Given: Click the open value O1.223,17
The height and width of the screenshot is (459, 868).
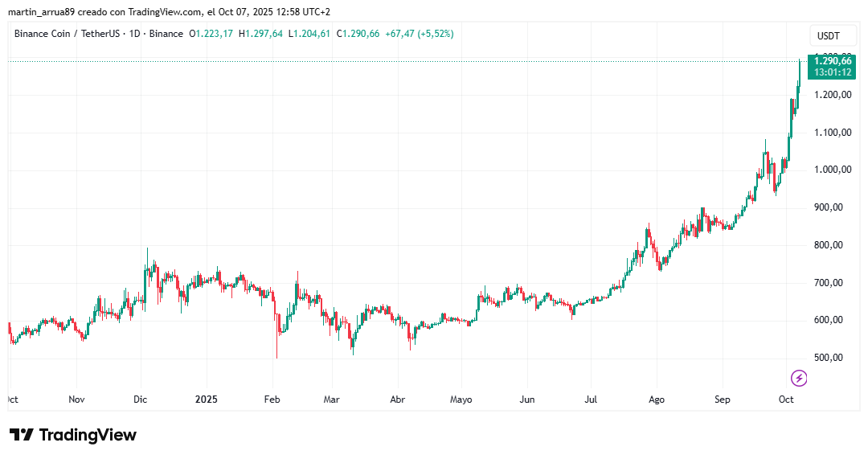Looking at the screenshot, I should [211, 34].
